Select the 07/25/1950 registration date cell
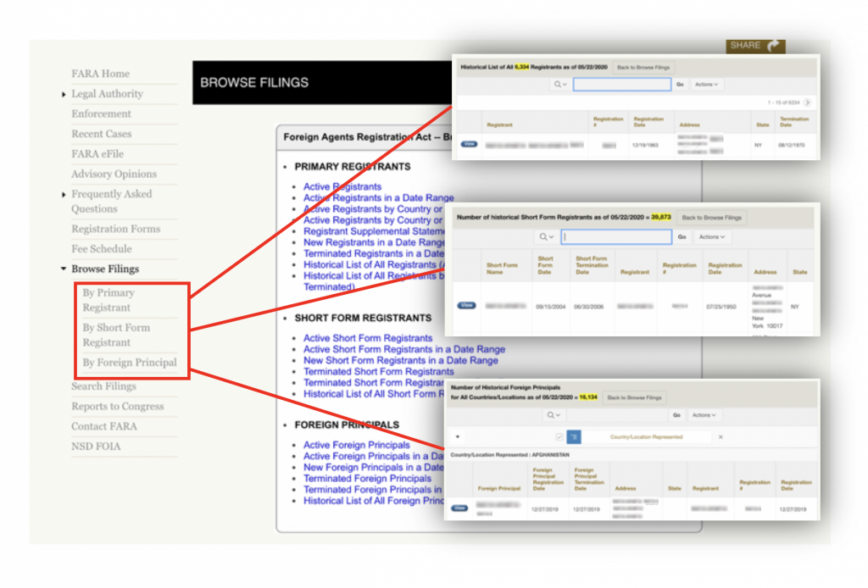The height and width of the screenshot is (588, 868). (721, 307)
